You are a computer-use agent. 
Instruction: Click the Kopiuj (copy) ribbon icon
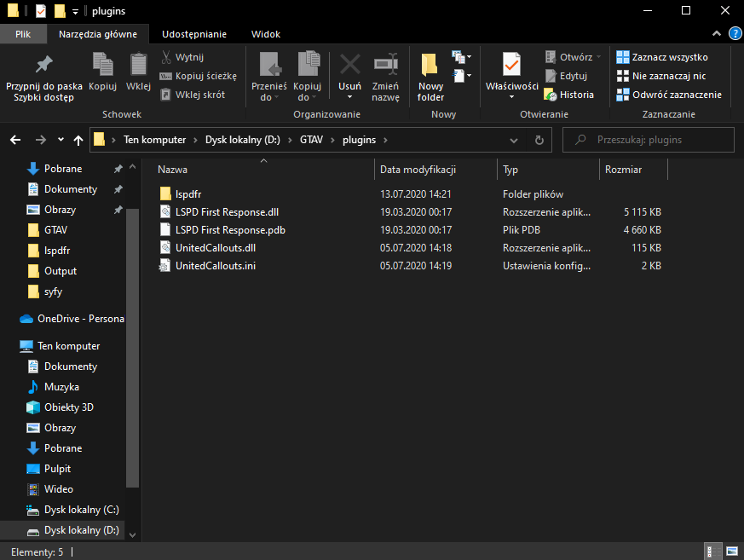pos(102,65)
